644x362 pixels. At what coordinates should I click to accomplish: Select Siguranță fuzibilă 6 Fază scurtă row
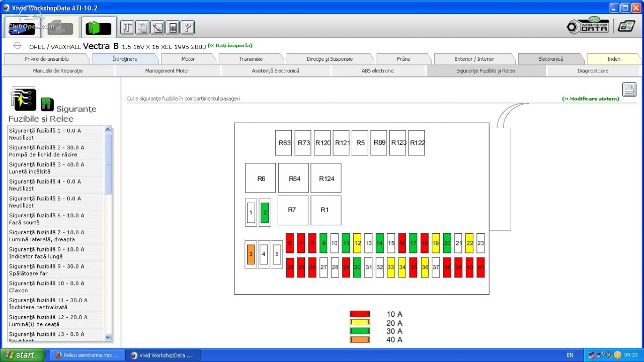[56, 219]
